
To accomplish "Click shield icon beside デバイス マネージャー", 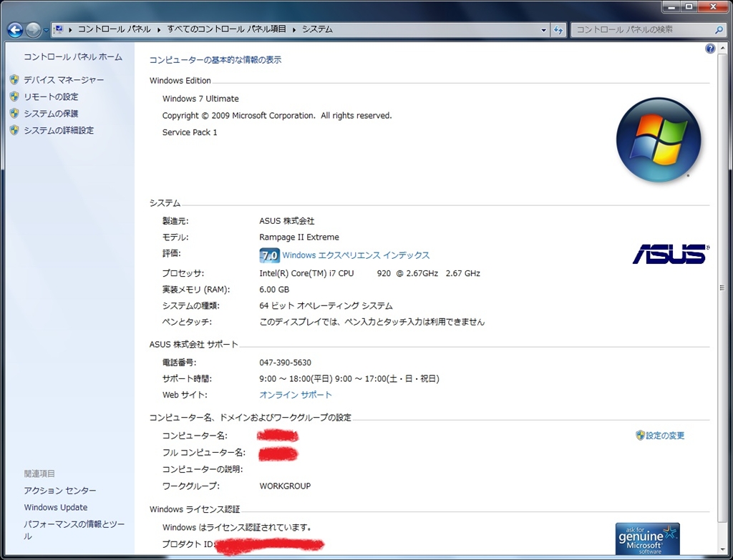I will [x=14, y=80].
